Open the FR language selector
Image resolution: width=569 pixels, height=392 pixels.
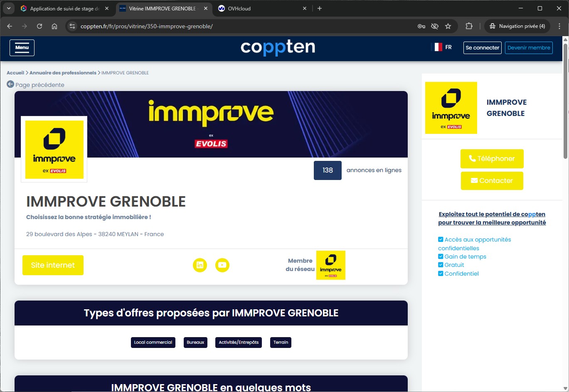coord(443,47)
